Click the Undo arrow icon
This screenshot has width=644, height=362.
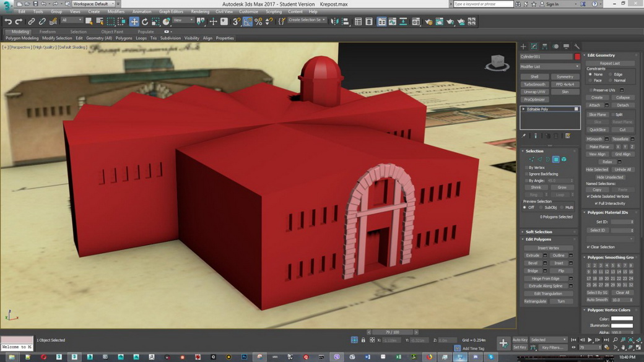(x=8, y=22)
